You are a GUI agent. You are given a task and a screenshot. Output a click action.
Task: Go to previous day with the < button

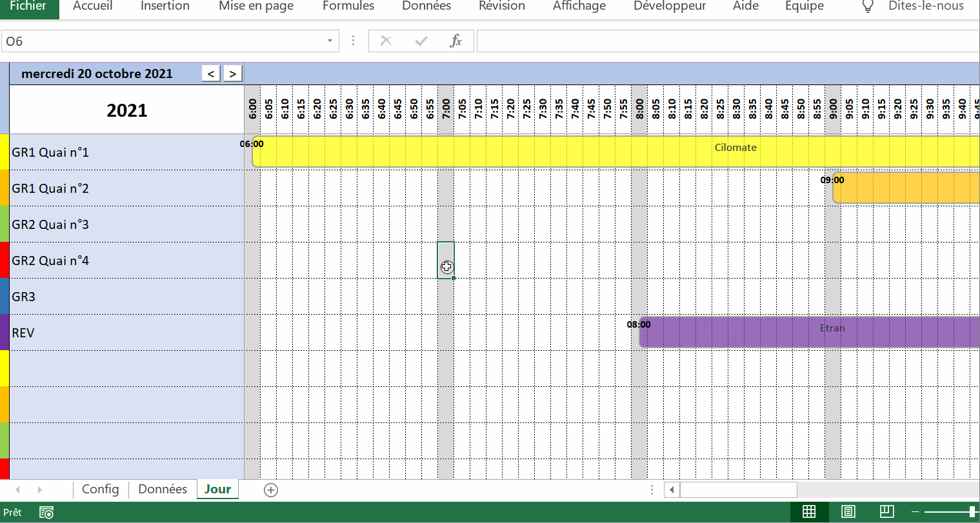[211, 74]
